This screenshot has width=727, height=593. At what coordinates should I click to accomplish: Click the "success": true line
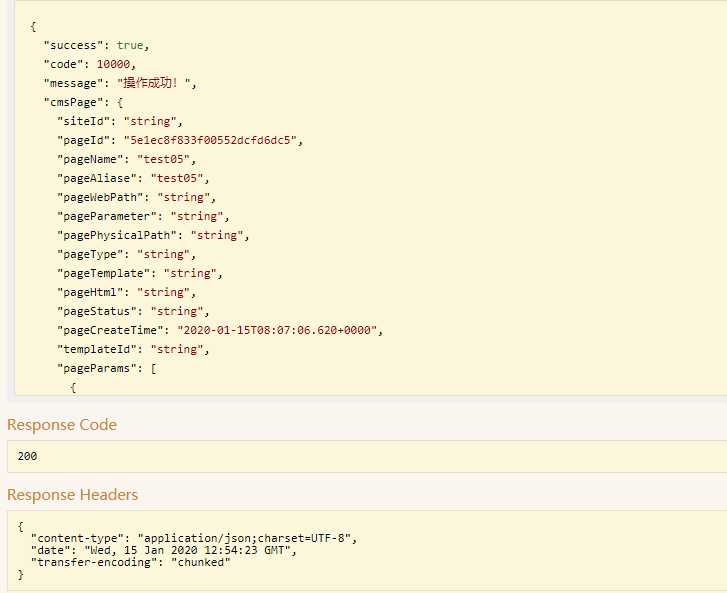[x=96, y=45]
